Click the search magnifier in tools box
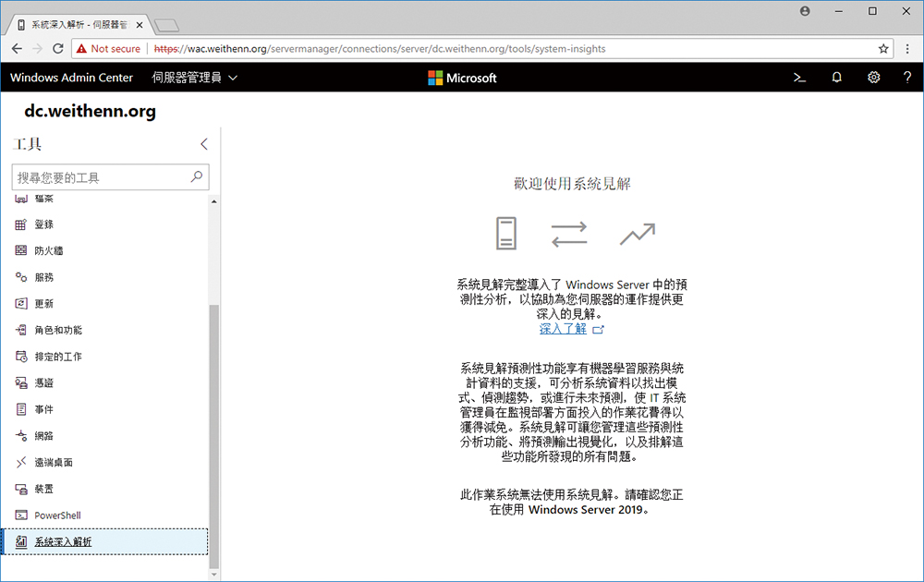Image resolution: width=924 pixels, height=582 pixels. (197, 176)
